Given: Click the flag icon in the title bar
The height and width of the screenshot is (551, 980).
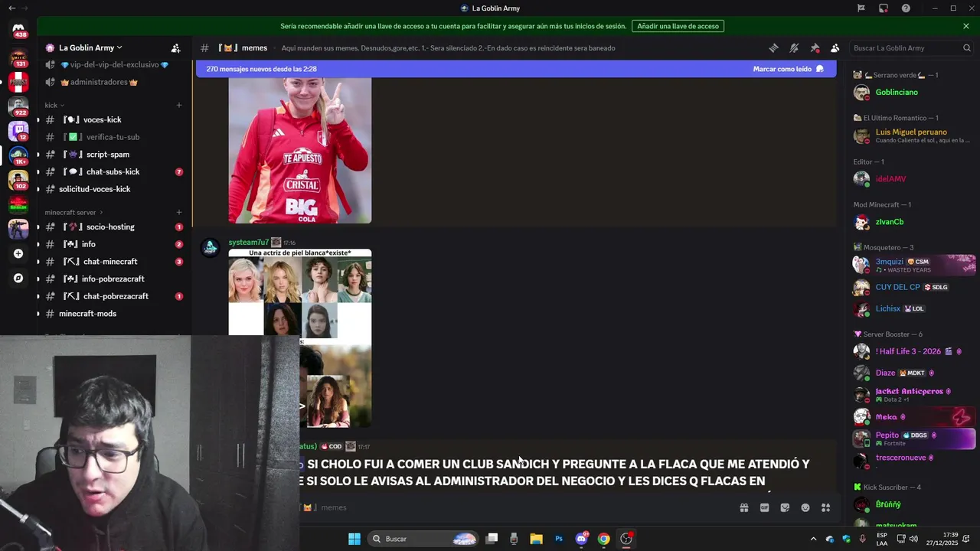Looking at the screenshot, I should click(861, 8).
